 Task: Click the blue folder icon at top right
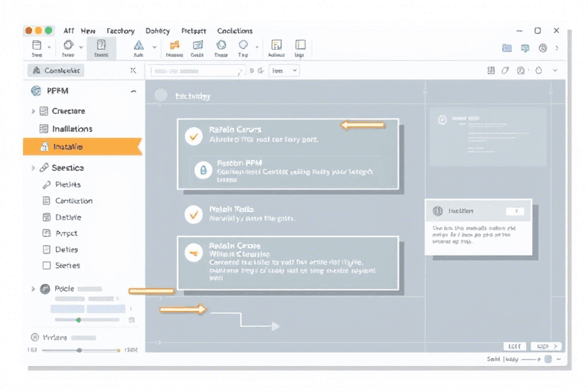[x=507, y=47]
